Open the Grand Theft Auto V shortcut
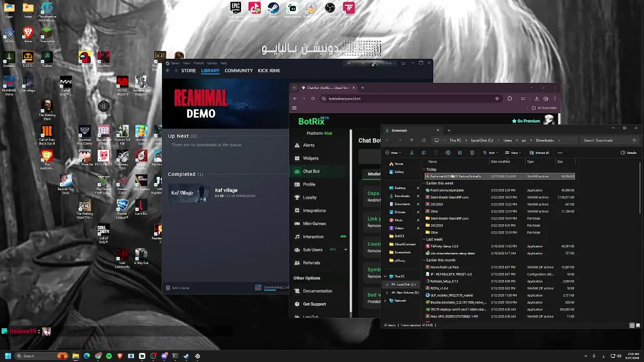The image size is (644, 362). [104, 185]
